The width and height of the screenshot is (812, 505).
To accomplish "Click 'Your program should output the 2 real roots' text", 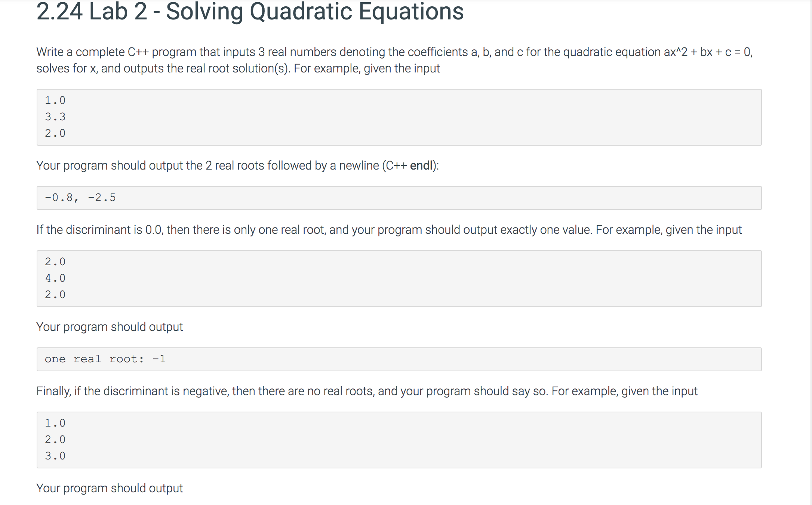I will click(x=237, y=165).
